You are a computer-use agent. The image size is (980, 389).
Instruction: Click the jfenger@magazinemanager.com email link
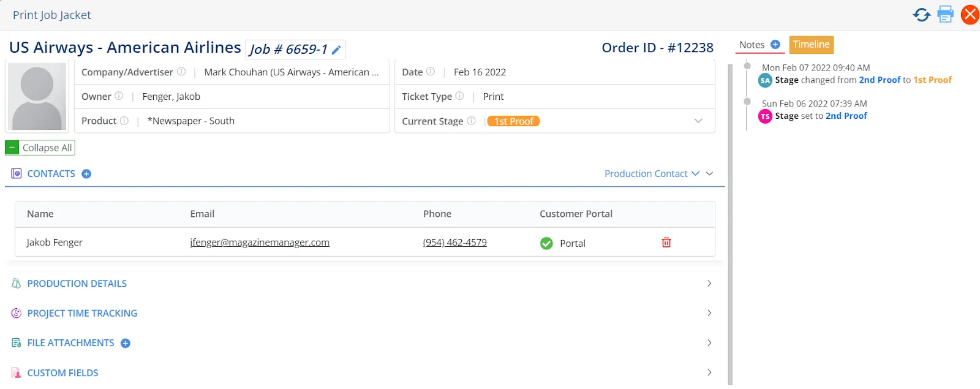[x=260, y=243]
